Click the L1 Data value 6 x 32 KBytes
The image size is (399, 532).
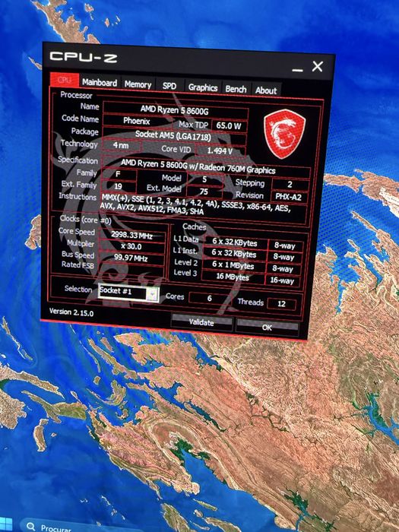click(234, 242)
